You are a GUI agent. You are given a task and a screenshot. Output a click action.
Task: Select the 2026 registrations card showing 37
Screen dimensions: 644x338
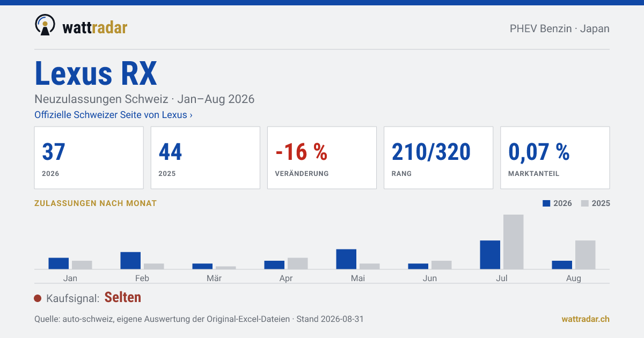tap(89, 158)
